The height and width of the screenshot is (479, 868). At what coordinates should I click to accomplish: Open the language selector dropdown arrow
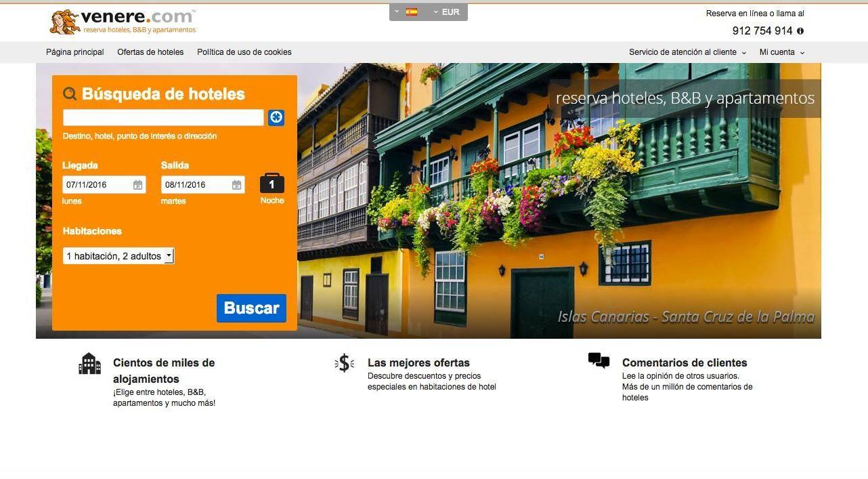(397, 12)
